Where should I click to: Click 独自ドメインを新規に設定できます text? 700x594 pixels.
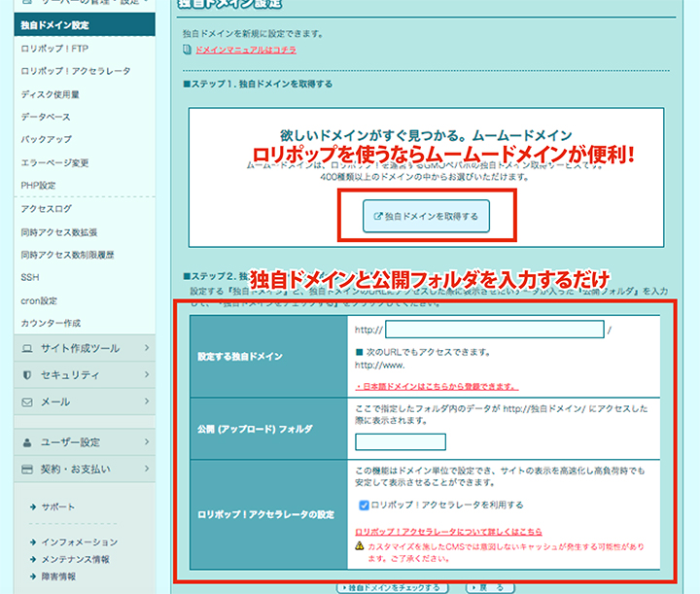coord(253,33)
